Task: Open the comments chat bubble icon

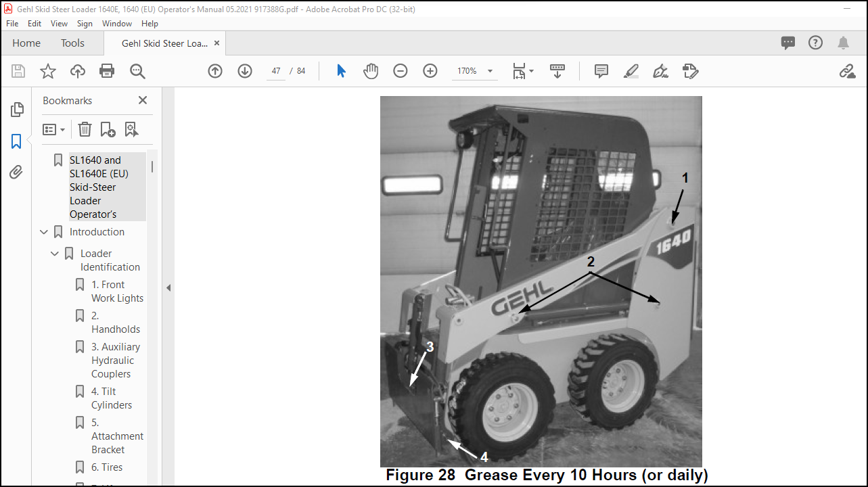Action: click(788, 43)
